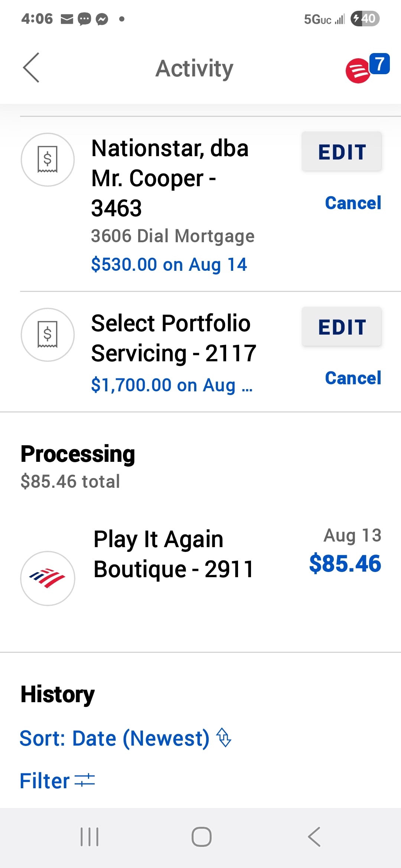Tap the Bank of America logo beside Play It Again
This screenshot has height=868, width=401.
pyautogui.click(x=48, y=578)
